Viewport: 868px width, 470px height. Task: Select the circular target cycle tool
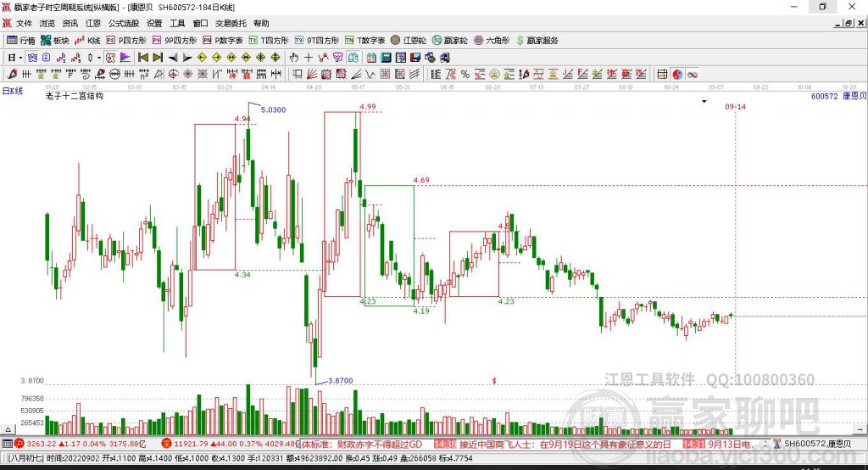173,75
